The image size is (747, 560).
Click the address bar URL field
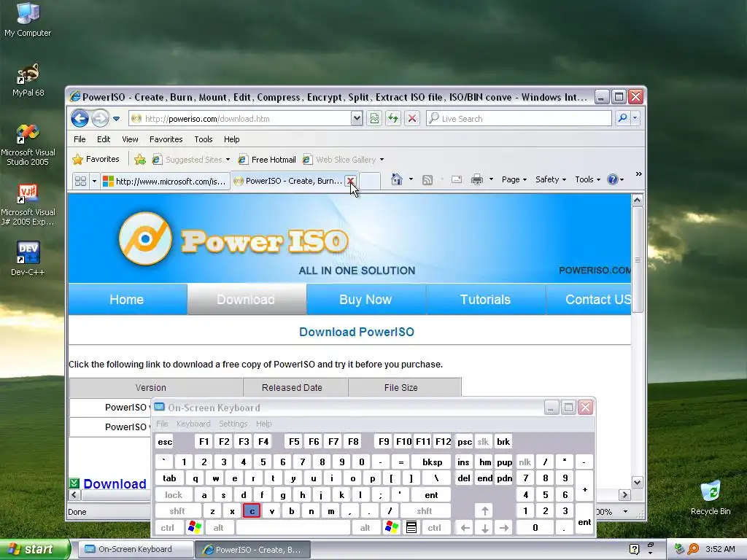point(241,119)
